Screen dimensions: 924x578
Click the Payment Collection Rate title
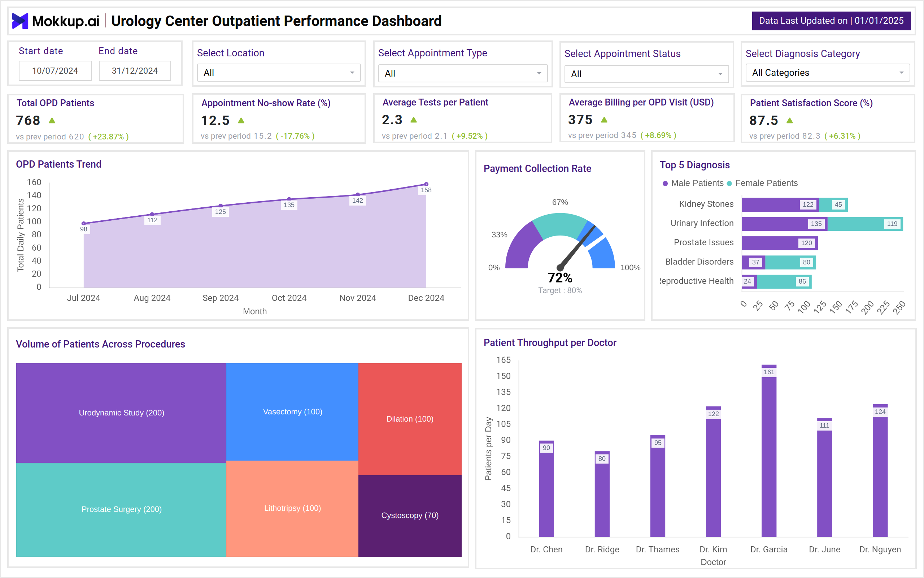(x=537, y=169)
